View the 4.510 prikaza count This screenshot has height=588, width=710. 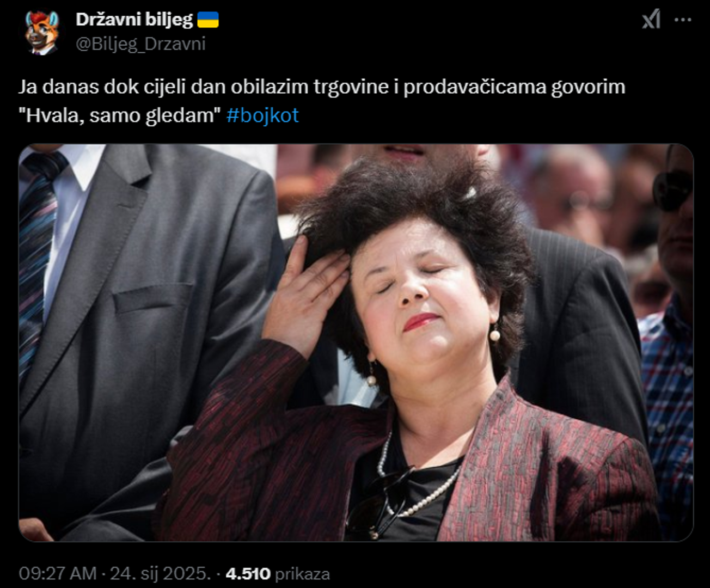click(278, 573)
